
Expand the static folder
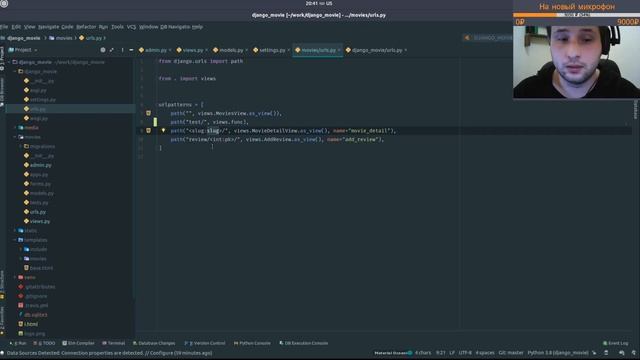[16, 231]
